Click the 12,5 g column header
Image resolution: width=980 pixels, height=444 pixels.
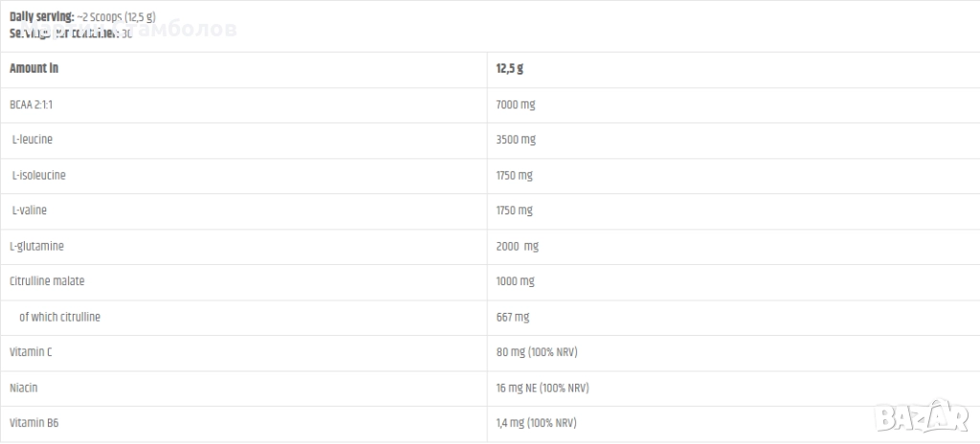[x=510, y=69]
